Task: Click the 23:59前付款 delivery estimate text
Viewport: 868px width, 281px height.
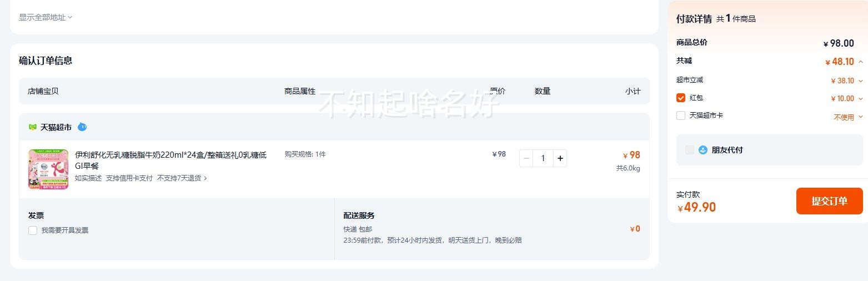Action: 433,240
